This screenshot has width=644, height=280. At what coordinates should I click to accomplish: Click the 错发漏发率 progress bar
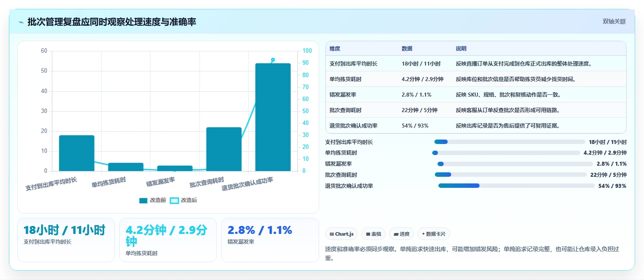pyautogui.click(x=515, y=164)
